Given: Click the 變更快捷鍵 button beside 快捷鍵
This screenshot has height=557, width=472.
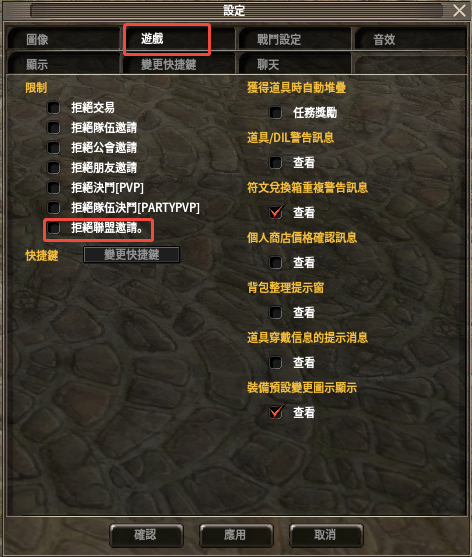Looking at the screenshot, I should (131, 255).
